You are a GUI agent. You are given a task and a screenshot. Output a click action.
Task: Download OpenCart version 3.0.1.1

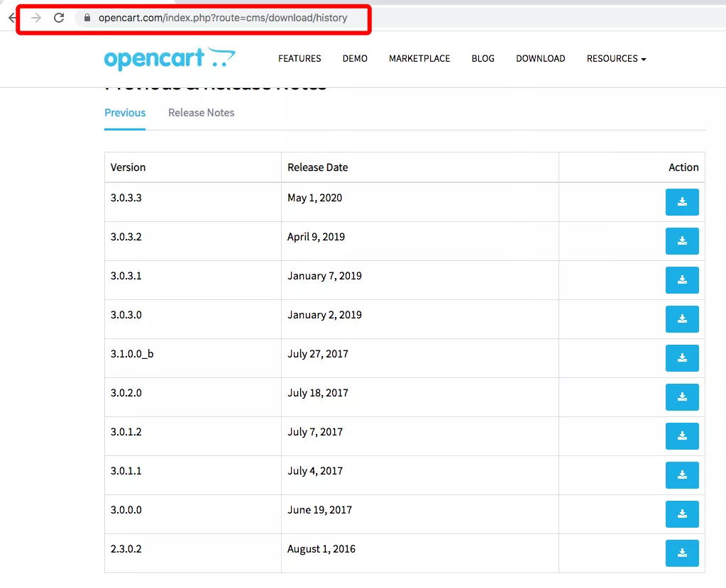tap(682, 475)
